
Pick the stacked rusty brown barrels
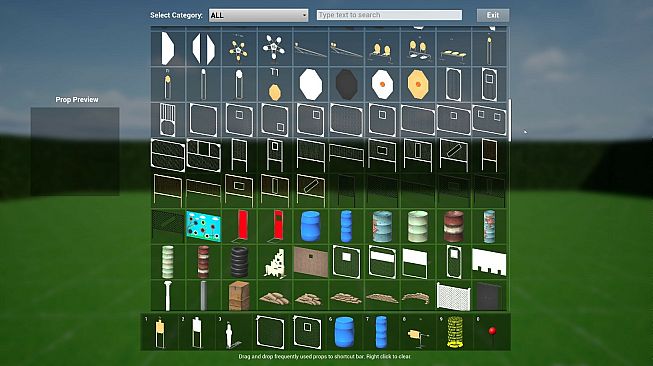[x=203, y=262]
